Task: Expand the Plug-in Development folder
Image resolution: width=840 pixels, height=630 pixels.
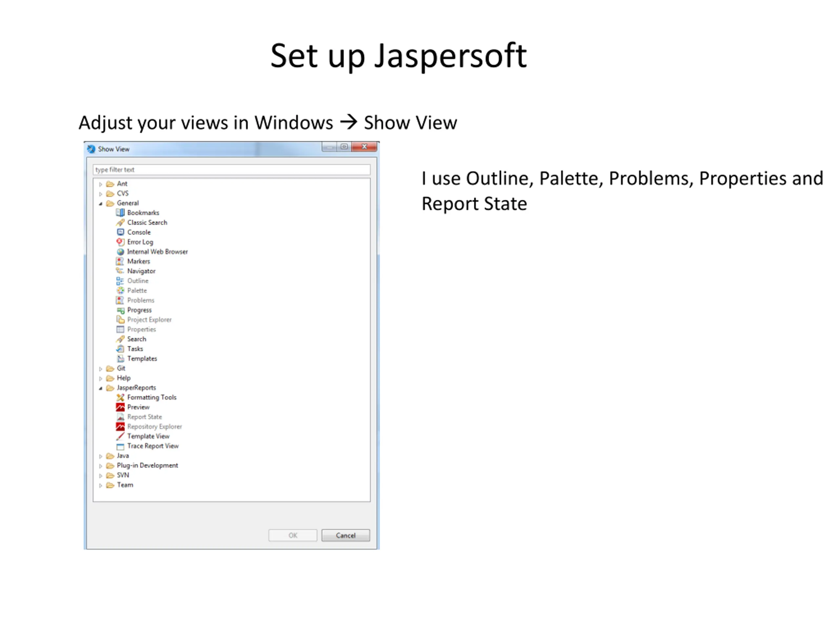Action: click(x=101, y=466)
